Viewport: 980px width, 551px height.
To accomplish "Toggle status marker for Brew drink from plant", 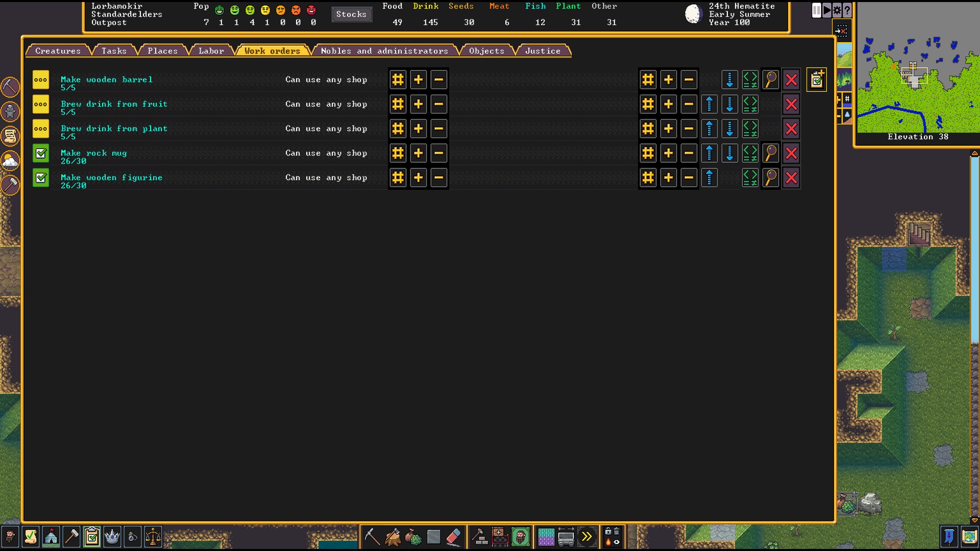I will [41, 129].
